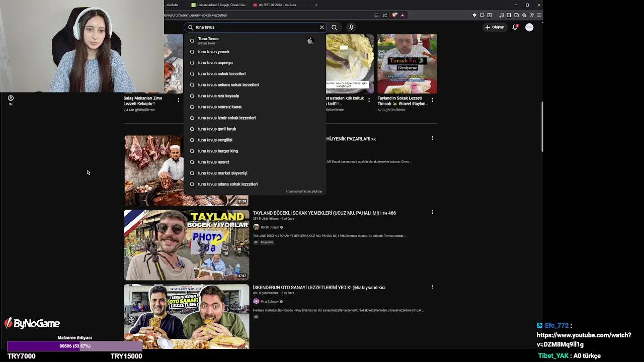Click the Oluştur create button
This screenshot has width=644, height=362.
tap(495, 27)
